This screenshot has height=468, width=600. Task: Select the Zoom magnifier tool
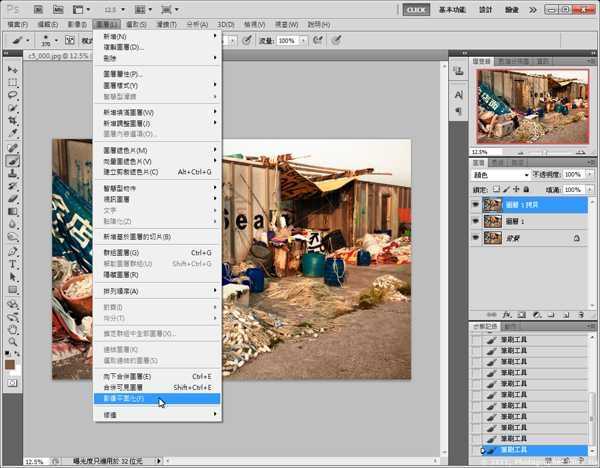coord(13,341)
